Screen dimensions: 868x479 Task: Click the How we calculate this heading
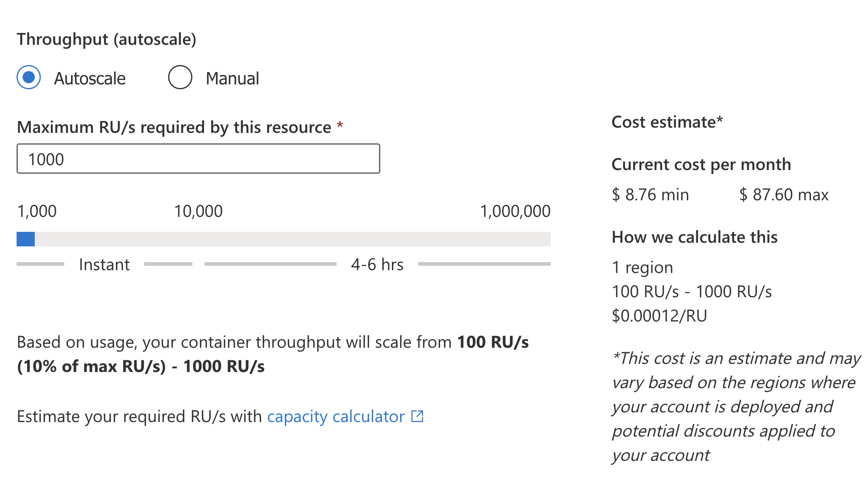(694, 237)
